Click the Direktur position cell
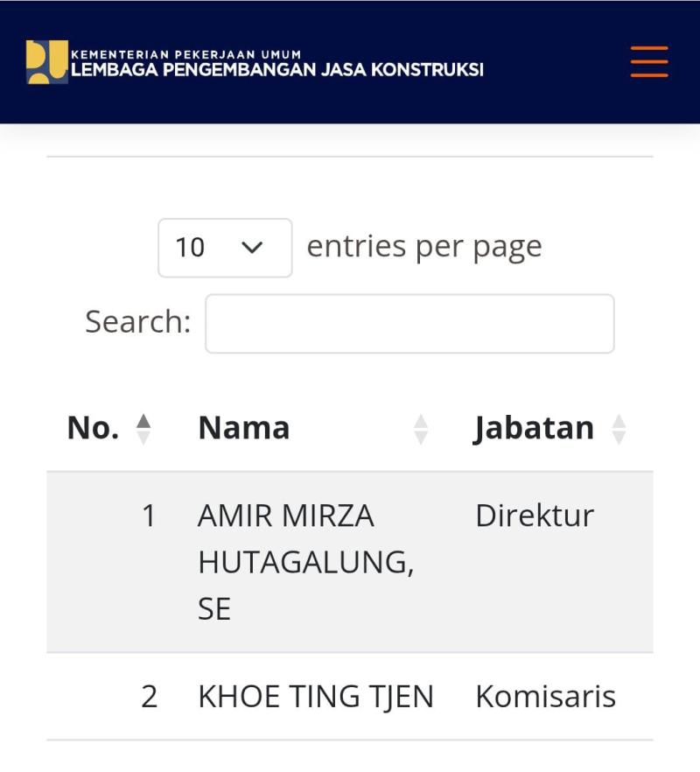This screenshot has height=772, width=700. [x=535, y=516]
